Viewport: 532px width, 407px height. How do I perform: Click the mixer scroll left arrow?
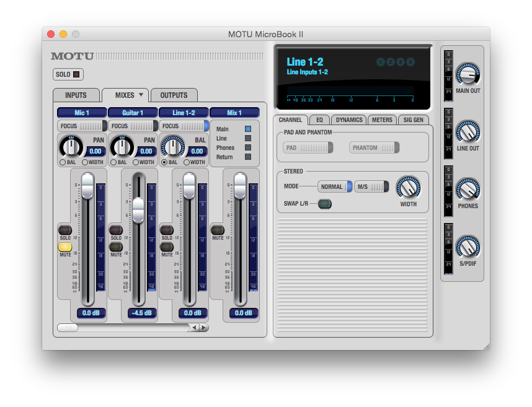click(195, 328)
